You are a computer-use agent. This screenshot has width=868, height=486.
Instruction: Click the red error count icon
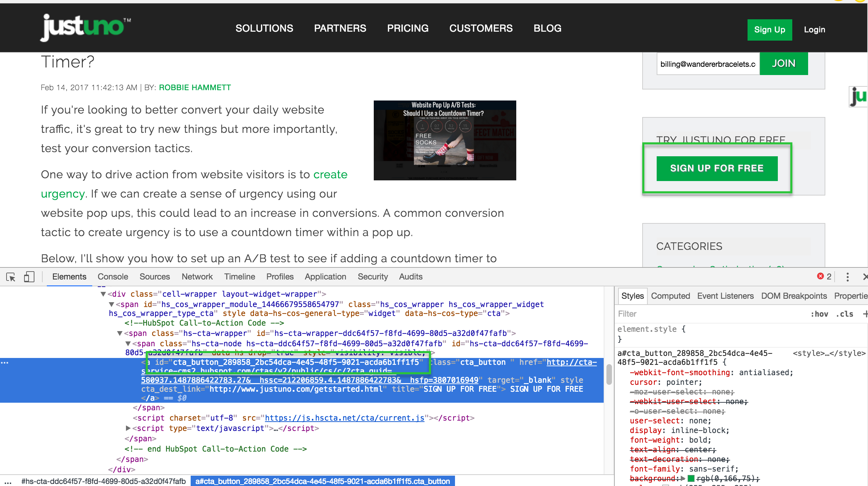click(821, 276)
